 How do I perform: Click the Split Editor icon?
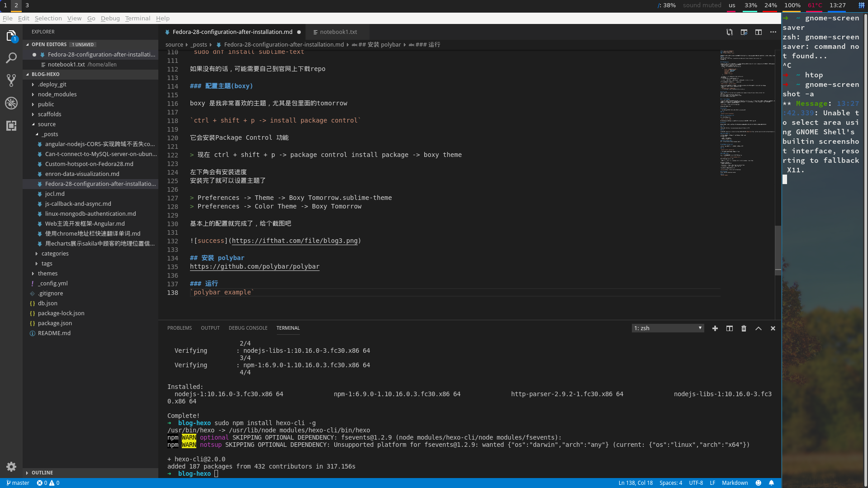tap(759, 32)
